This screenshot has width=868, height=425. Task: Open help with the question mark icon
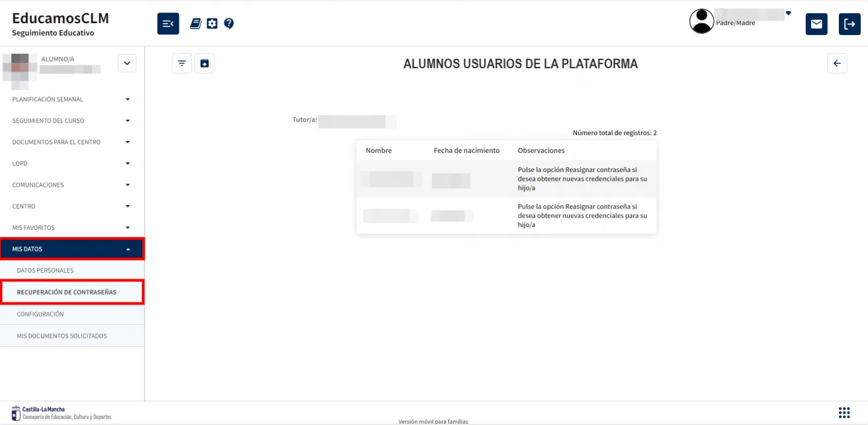228,23
